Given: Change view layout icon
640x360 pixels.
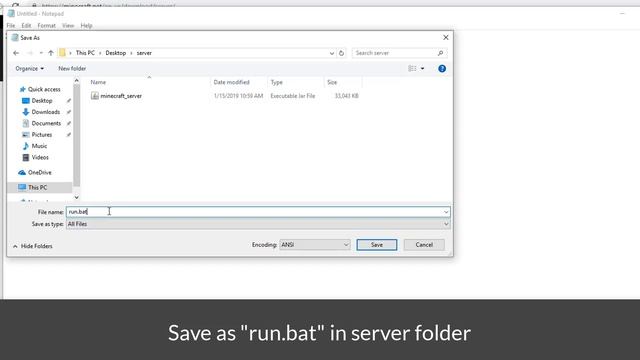Looking at the screenshot, I should click(412, 69).
